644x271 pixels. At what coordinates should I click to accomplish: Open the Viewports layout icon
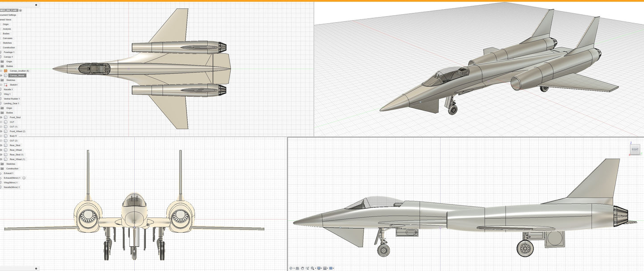[x=331, y=268]
